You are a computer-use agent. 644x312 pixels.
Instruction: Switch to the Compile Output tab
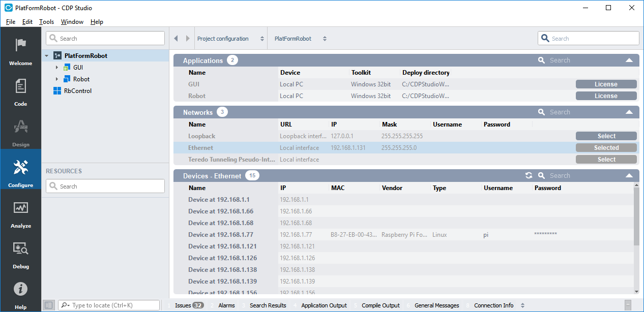click(x=380, y=305)
